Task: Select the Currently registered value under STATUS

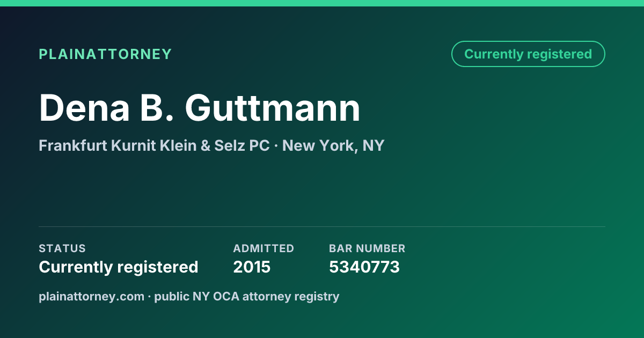Action: click(119, 267)
